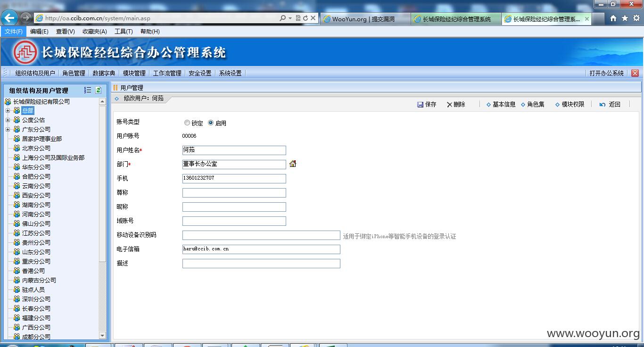Click the 打开办公系统 link
The width and height of the screenshot is (644, 347).
pos(606,73)
